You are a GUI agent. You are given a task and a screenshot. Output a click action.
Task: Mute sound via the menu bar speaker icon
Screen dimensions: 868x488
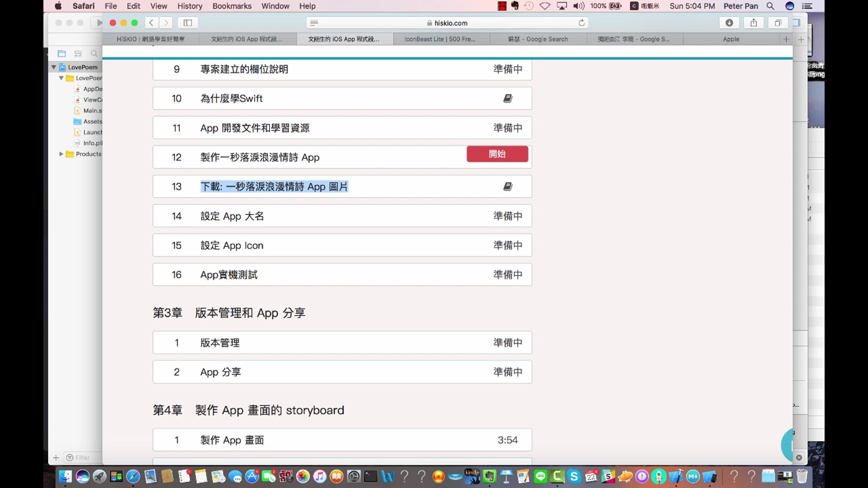pos(578,6)
